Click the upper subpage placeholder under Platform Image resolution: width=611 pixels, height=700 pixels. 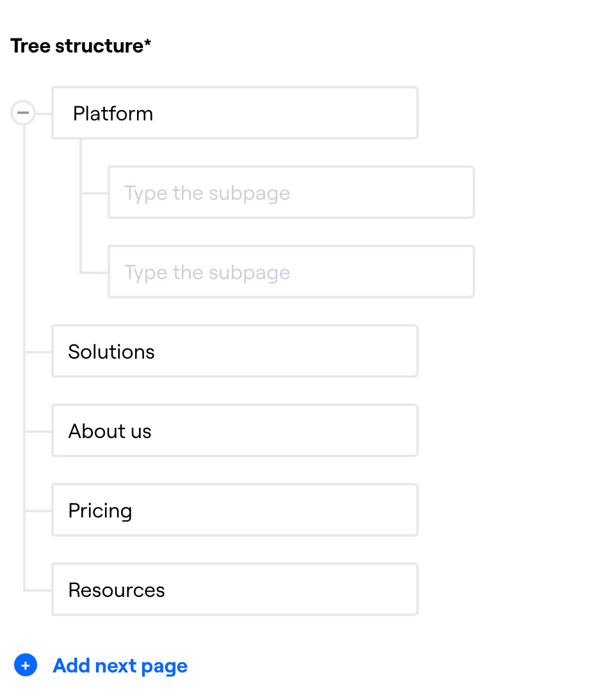pos(207,193)
